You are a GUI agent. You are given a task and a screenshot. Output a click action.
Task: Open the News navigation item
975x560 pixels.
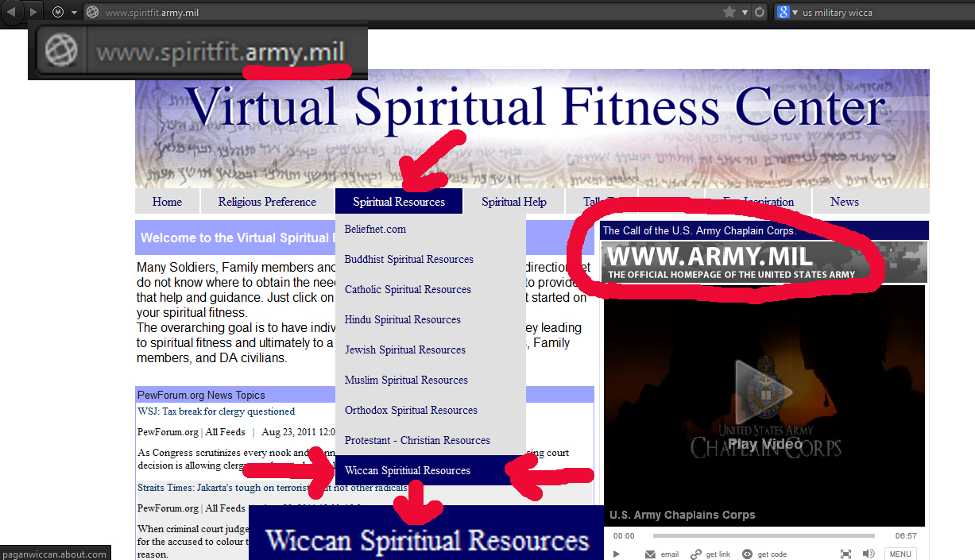(845, 202)
